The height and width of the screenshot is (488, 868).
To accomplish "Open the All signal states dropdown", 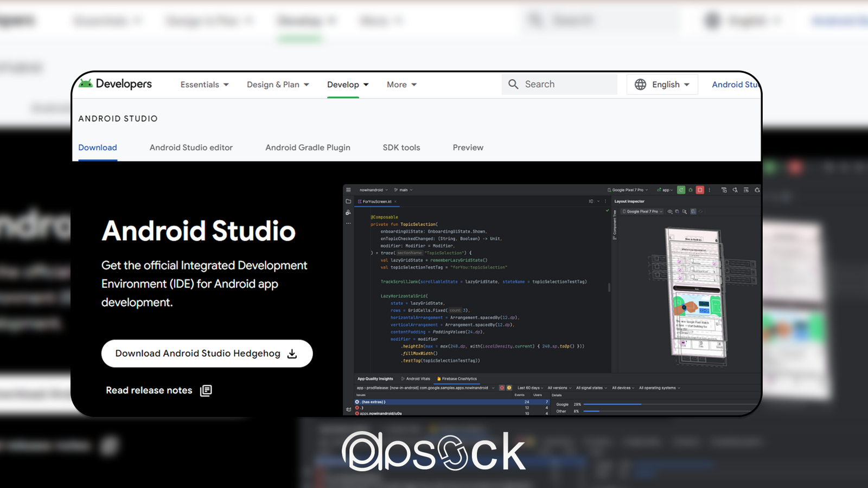I will (x=591, y=388).
